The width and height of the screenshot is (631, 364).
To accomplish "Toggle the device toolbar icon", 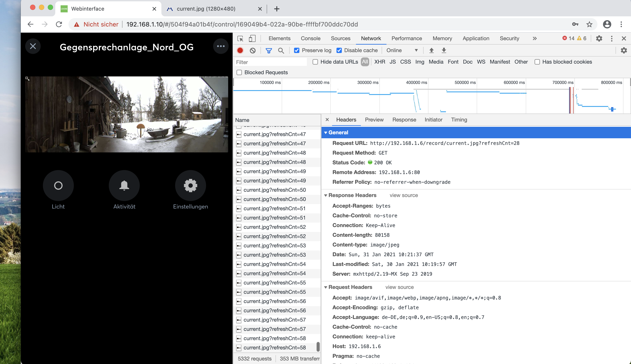I will (252, 38).
